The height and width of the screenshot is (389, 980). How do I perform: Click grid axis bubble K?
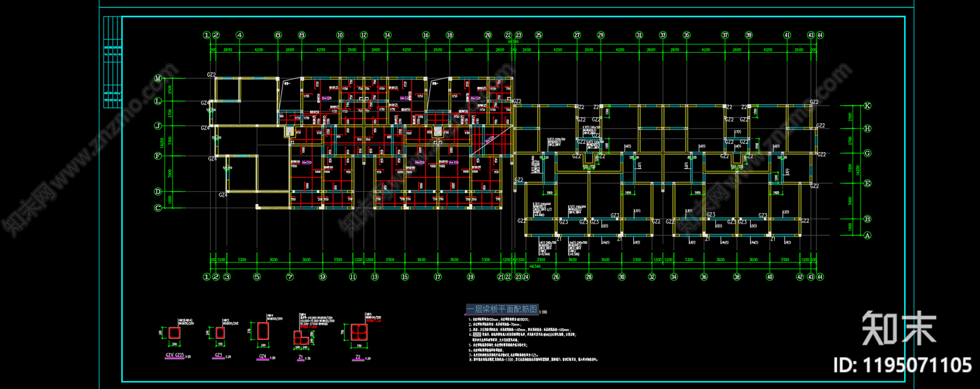click(867, 106)
